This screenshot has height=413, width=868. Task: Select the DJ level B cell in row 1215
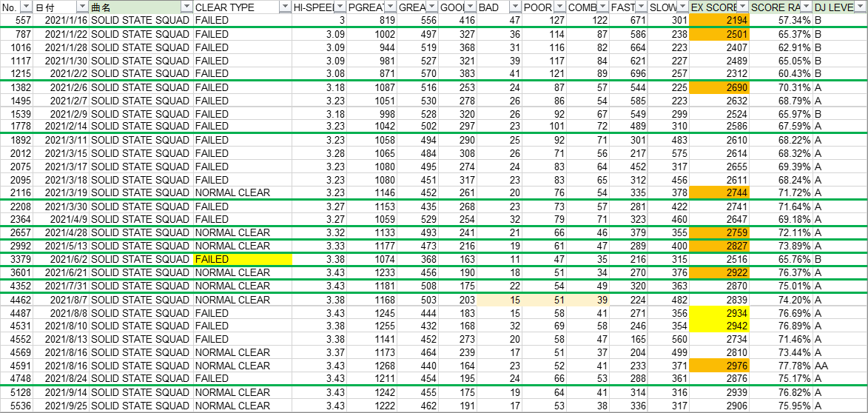(841, 74)
